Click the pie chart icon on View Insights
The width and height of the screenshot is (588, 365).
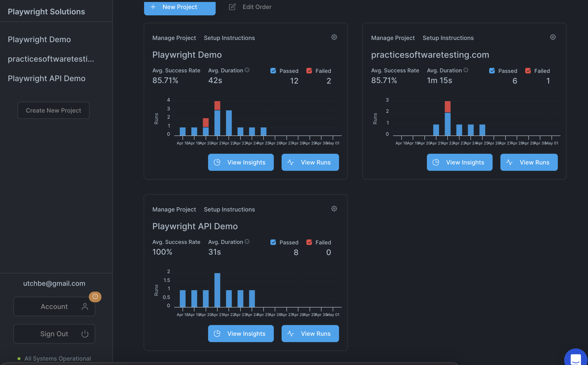click(x=218, y=162)
